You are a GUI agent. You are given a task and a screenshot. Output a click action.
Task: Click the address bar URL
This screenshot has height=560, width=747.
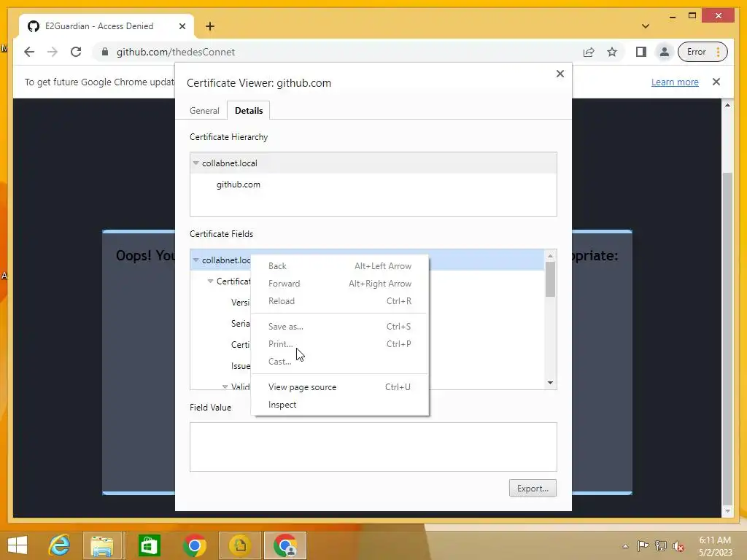pyautogui.click(x=176, y=52)
